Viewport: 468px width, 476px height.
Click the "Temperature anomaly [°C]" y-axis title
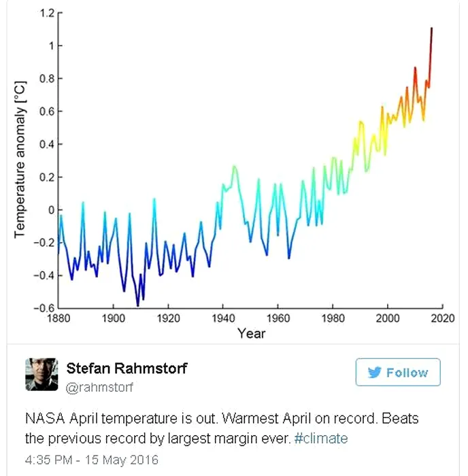point(20,160)
